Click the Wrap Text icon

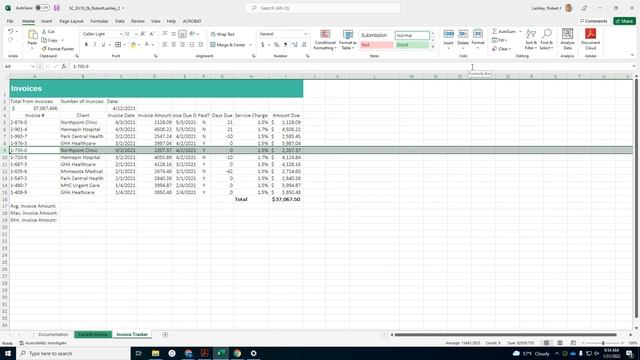(213, 34)
